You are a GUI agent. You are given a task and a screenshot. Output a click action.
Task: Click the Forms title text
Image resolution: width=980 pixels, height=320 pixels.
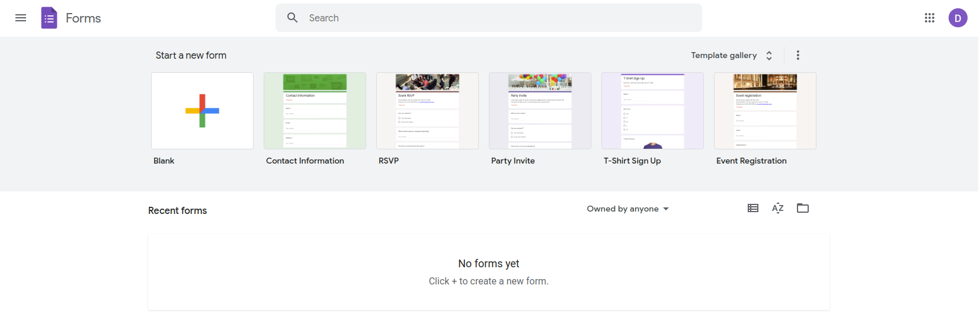point(83,18)
